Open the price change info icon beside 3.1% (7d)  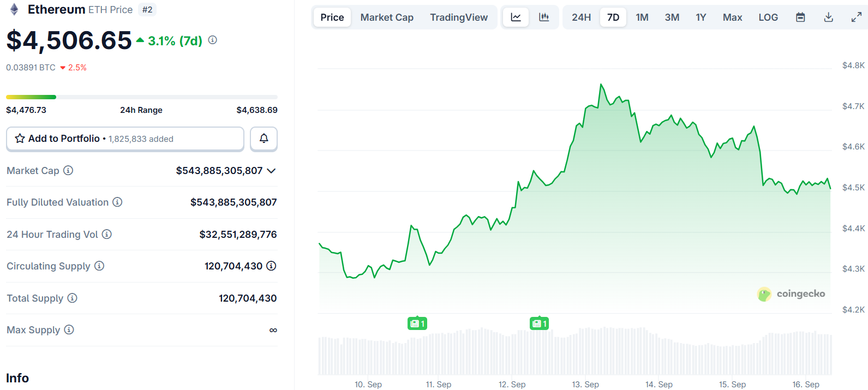(x=213, y=40)
